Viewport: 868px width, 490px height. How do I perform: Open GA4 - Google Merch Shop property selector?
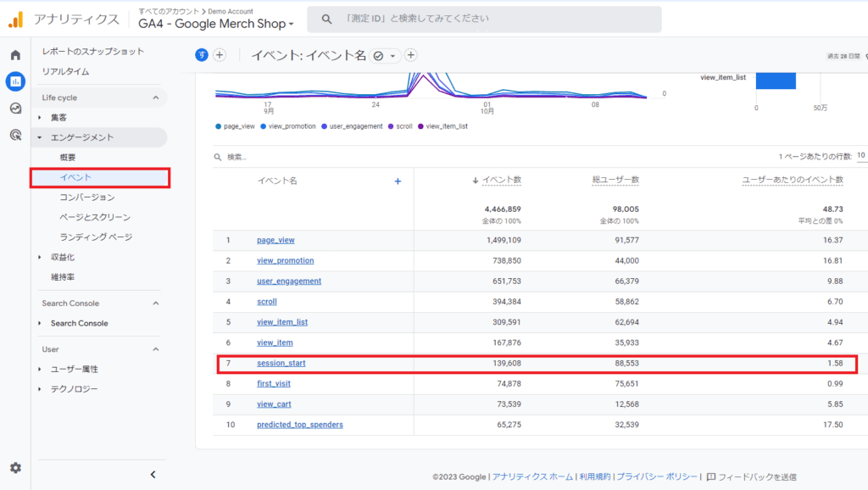tap(216, 24)
